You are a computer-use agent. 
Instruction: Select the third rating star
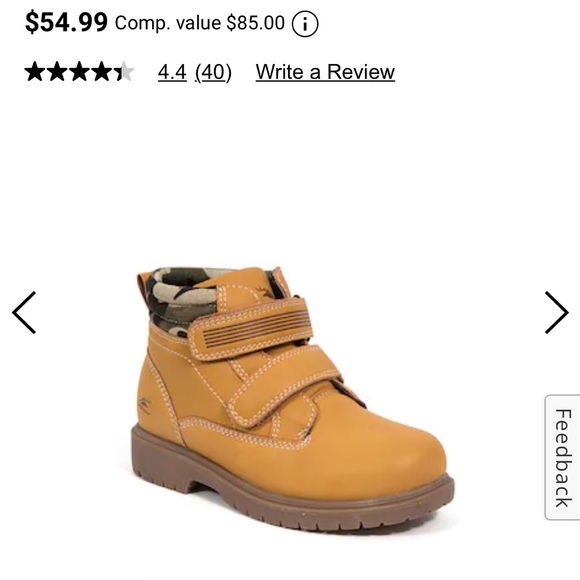(x=79, y=71)
